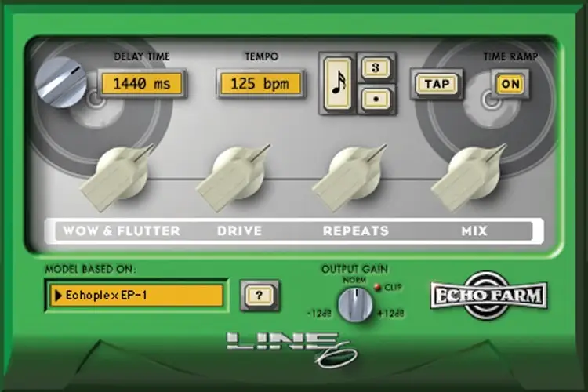
Task: Open the '?' model info button
Action: [260, 296]
